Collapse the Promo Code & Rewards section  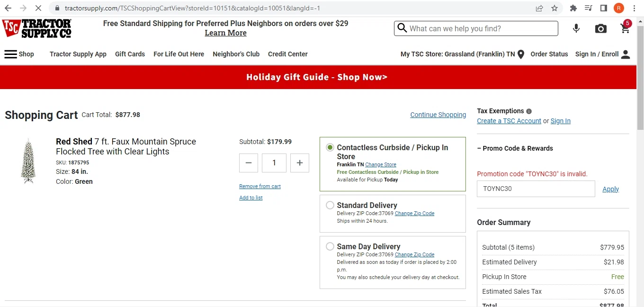click(515, 148)
